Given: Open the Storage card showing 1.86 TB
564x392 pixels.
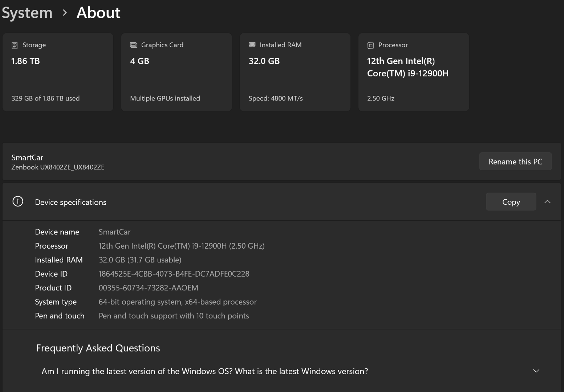Looking at the screenshot, I should point(58,72).
